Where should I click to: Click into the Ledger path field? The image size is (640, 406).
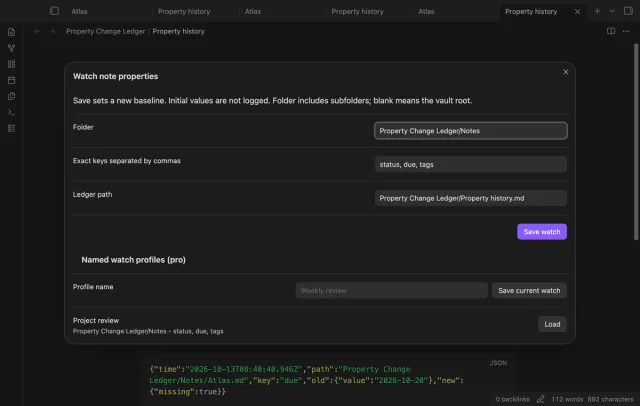[x=471, y=198]
